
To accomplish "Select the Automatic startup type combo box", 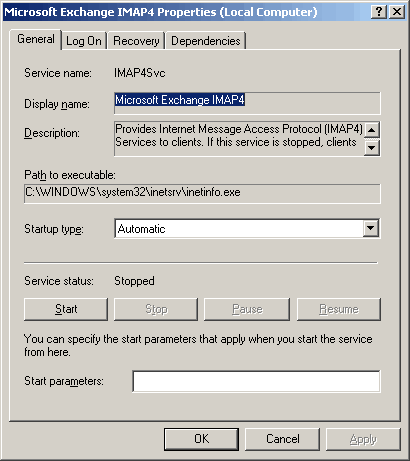I will 247,228.
